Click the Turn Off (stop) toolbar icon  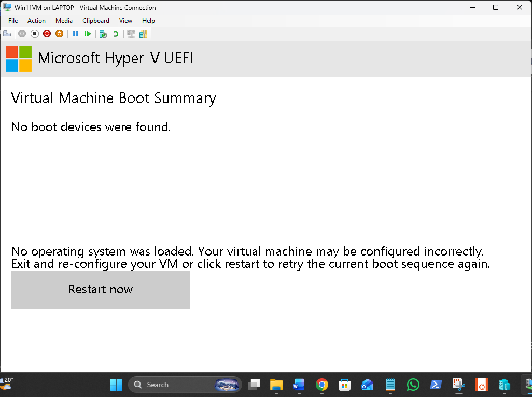(x=35, y=34)
